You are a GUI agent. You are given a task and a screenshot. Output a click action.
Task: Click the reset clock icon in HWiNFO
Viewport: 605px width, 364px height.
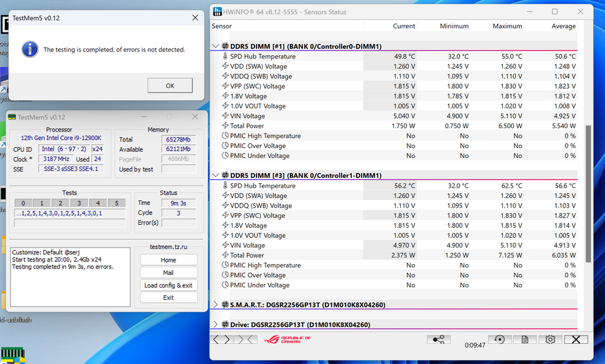499,339
